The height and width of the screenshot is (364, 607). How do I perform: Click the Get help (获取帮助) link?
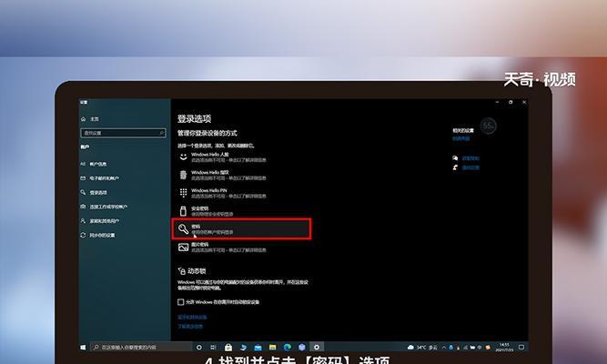click(470, 158)
